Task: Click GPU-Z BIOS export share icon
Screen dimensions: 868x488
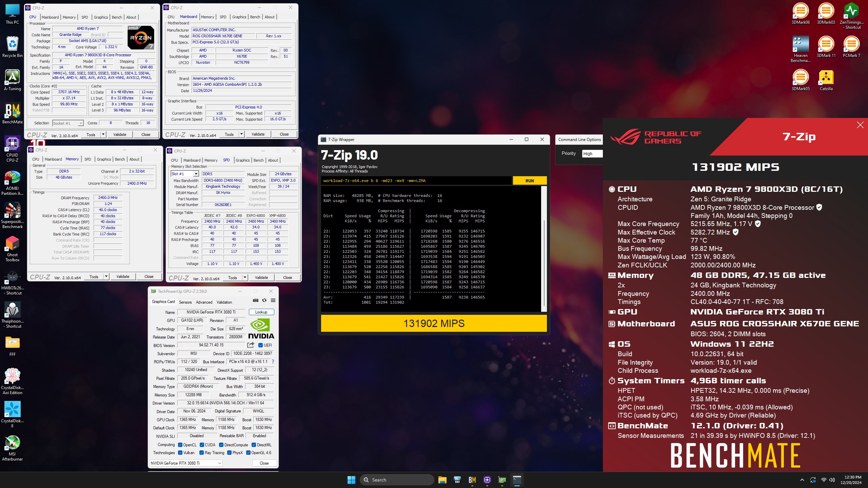Action: [251, 345]
